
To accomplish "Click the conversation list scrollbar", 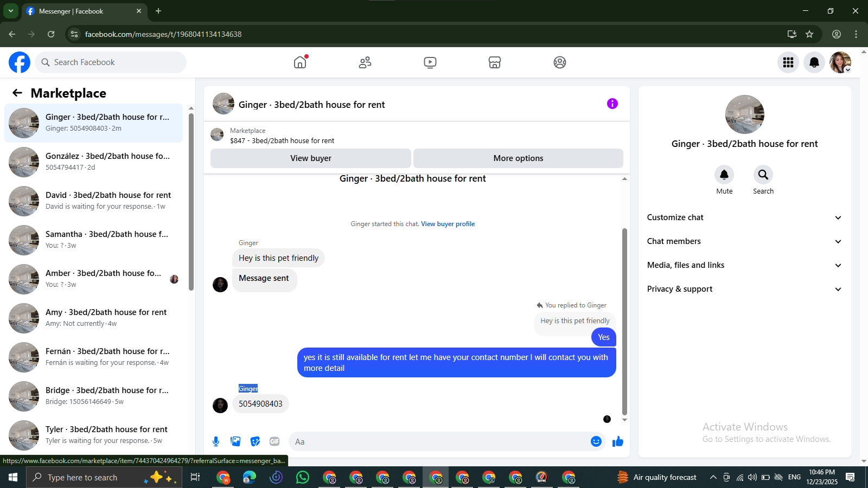I will [191, 202].
